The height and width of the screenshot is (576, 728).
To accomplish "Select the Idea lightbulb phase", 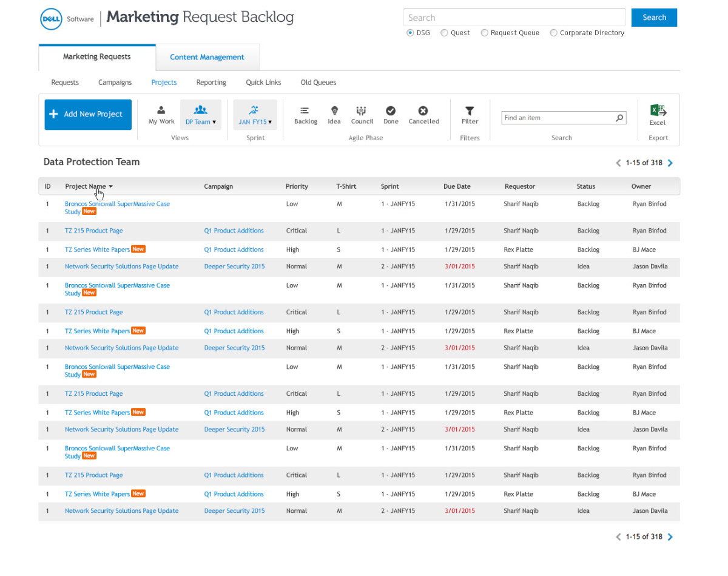I will 334,115.
